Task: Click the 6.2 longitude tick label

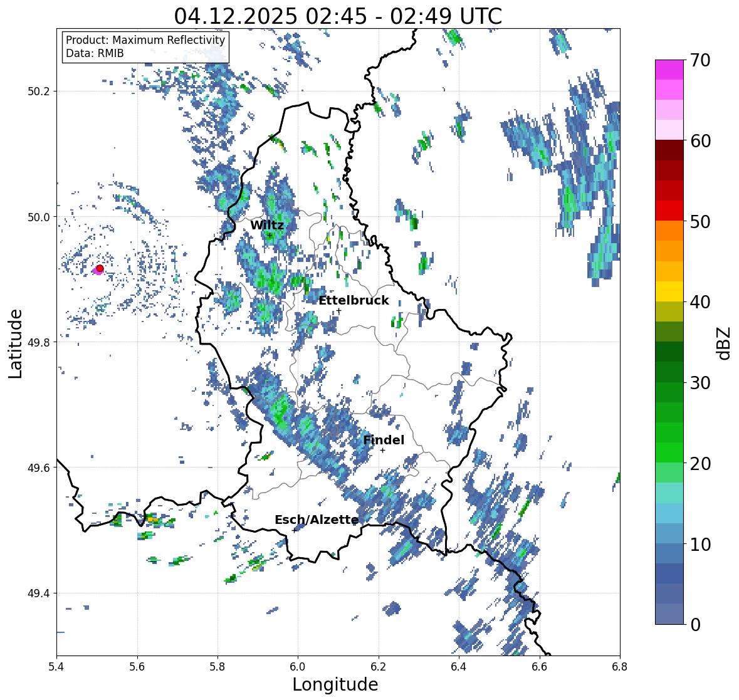Action: pos(379,667)
